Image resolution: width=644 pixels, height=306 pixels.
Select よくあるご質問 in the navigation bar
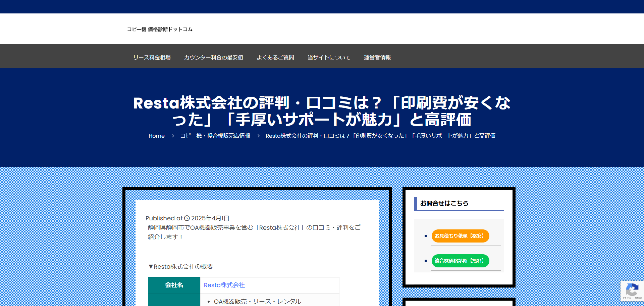coord(275,57)
